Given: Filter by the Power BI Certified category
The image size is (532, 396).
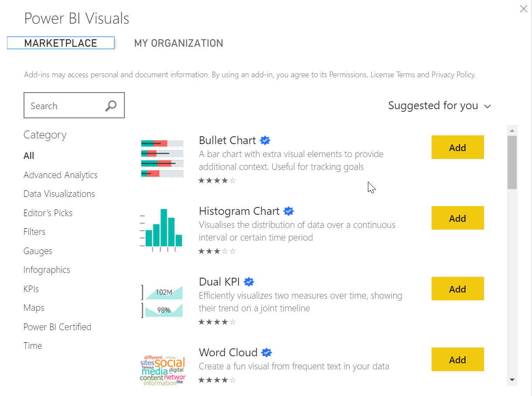Looking at the screenshot, I should [x=57, y=327].
